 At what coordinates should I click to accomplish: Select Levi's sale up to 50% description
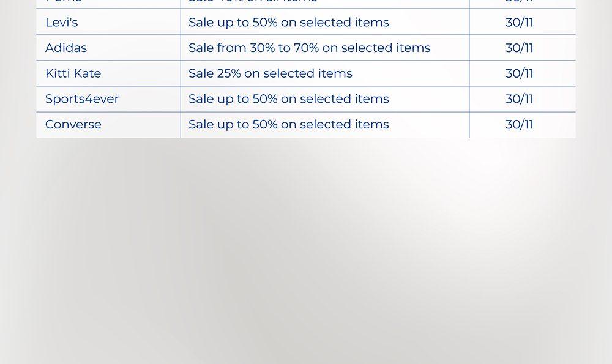[x=288, y=23]
